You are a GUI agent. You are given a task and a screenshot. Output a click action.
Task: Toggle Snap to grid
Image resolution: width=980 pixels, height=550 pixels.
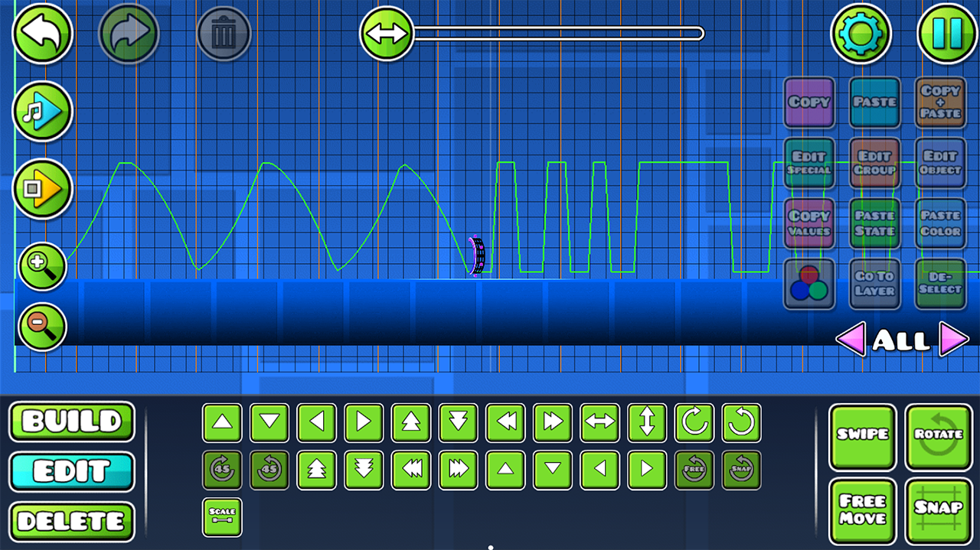coord(938,510)
